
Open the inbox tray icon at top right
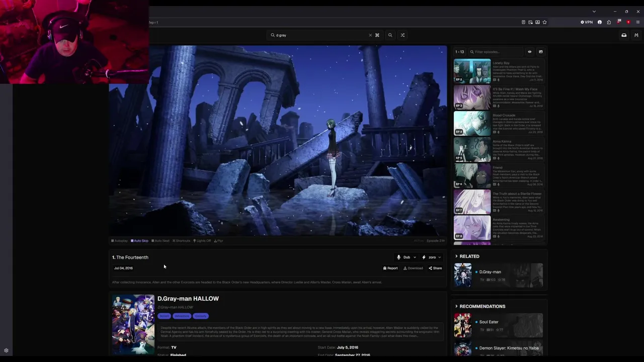tap(624, 35)
